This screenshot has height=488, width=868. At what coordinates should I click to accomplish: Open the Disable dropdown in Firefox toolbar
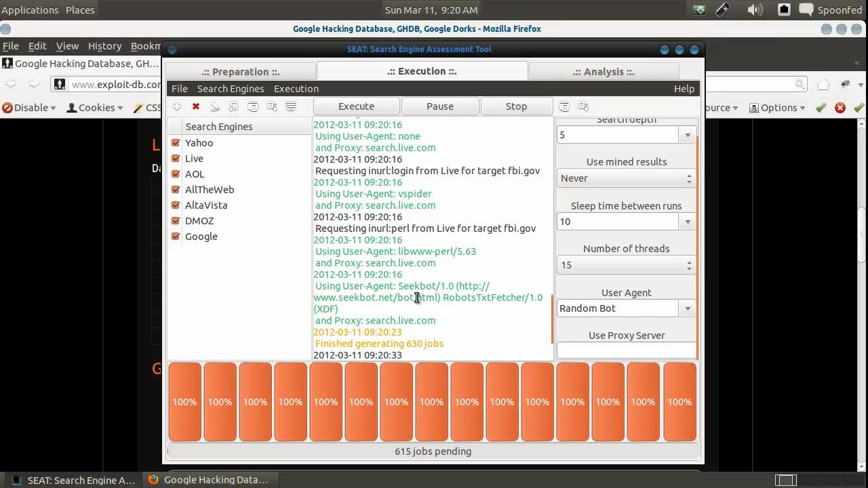(x=29, y=108)
